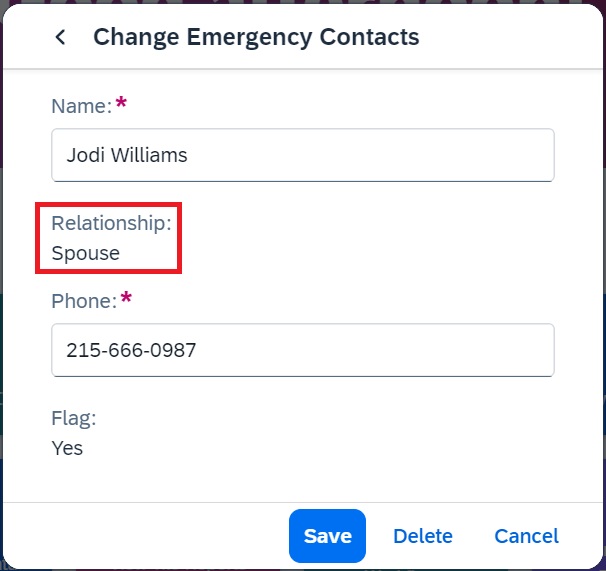Image resolution: width=606 pixels, height=571 pixels.
Task: Click the Change Emergency Contacts title
Action: click(256, 37)
